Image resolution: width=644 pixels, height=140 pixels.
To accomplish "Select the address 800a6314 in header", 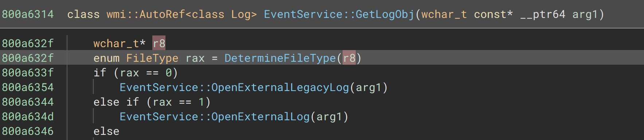I will (28, 14).
